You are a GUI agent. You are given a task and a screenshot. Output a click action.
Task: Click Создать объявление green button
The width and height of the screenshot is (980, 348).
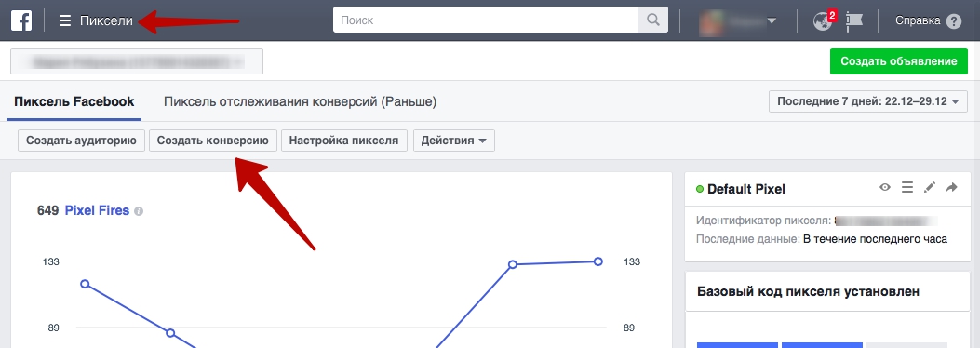click(x=899, y=61)
